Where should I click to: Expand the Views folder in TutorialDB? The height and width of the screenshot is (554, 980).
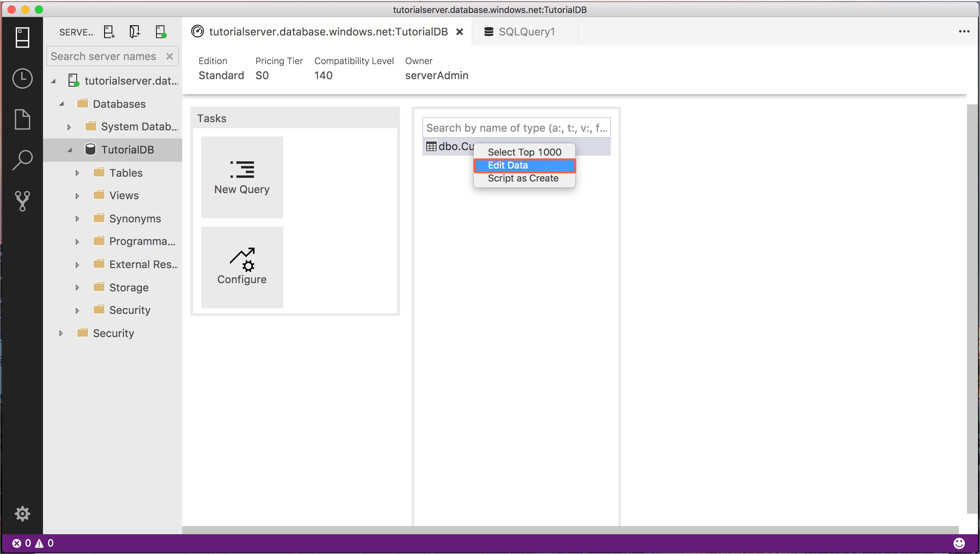(77, 196)
